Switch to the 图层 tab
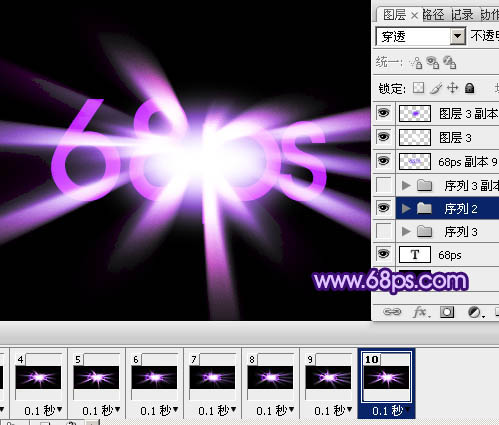The width and height of the screenshot is (499, 425). click(395, 15)
